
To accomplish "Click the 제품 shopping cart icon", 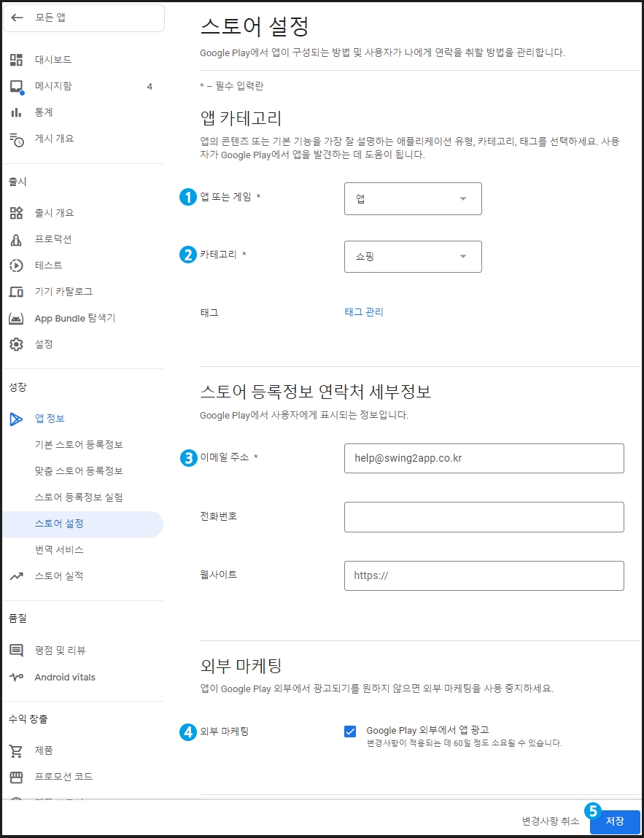I will pyautogui.click(x=17, y=751).
